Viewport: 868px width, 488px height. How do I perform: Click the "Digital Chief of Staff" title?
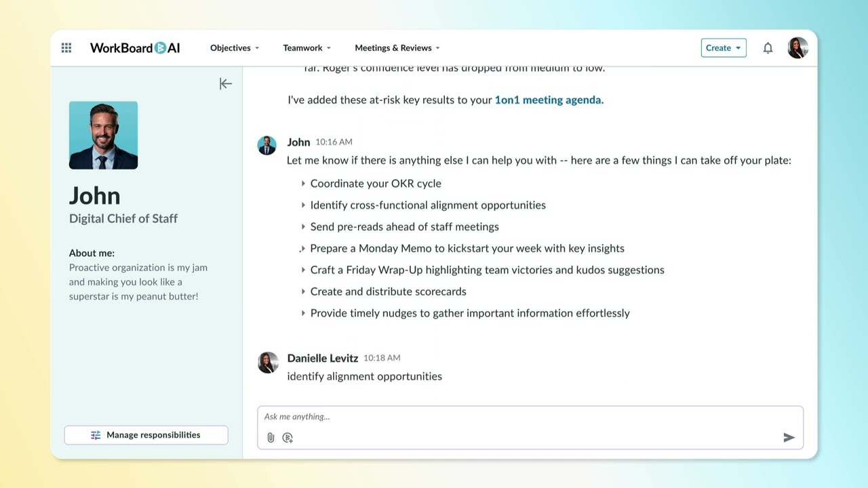(x=123, y=218)
